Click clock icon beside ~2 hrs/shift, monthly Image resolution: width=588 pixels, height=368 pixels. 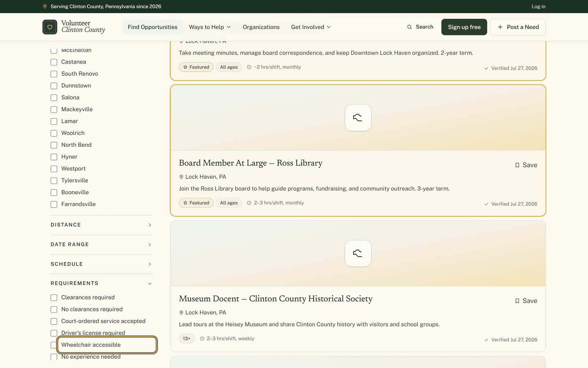(x=249, y=67)
